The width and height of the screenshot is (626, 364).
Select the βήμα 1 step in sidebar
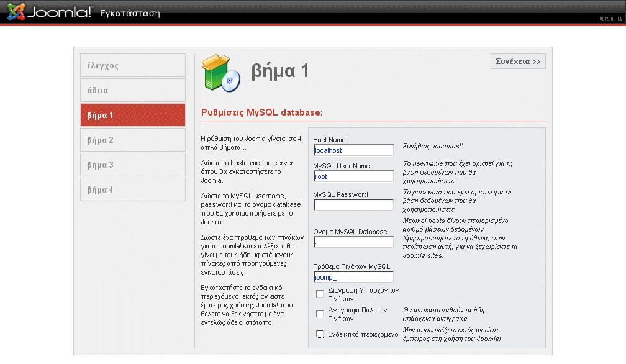tap(133, 115)
